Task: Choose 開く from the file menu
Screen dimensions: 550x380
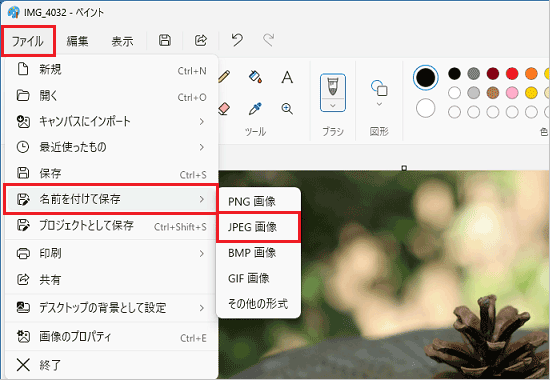Action: click(x=112, y=95)
